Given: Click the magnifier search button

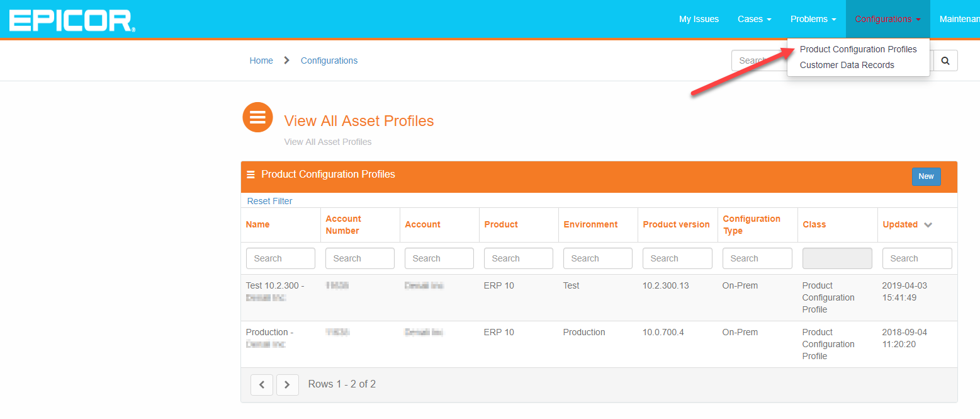Looking at the screenshot, I should click(945, 60).
